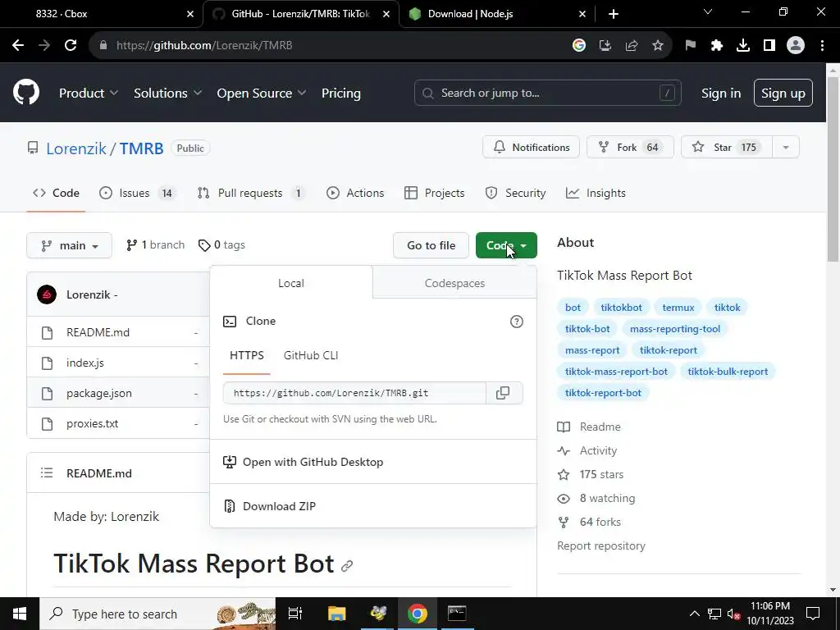This screenshot has width=840, height=630.
Task: Select the Local tab
Action: point(291,283)
